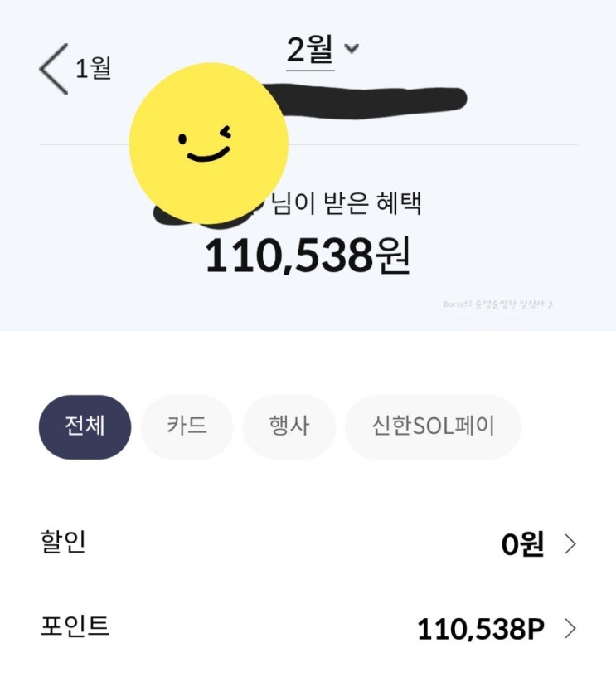Image resolution: width=616 pixels, height=677 pixels.
Task: Expand 포인트 using its right arrow
Action: (570, 629)
